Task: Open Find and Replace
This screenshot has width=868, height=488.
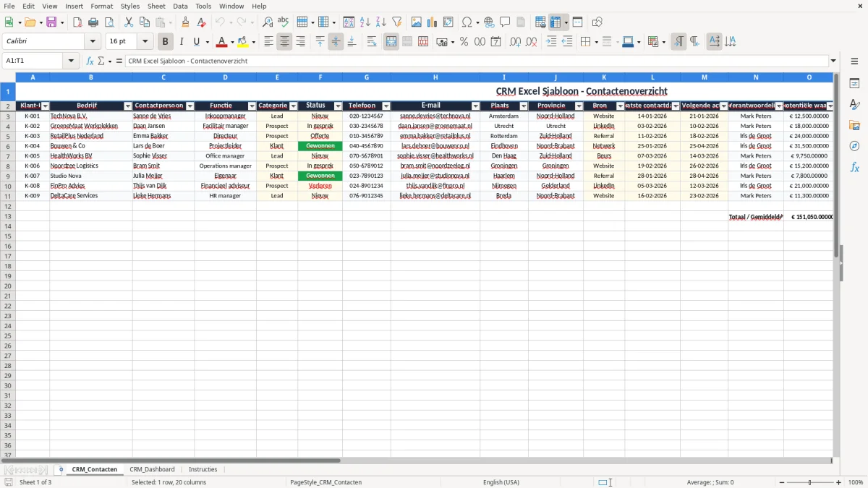Action: 268,22
